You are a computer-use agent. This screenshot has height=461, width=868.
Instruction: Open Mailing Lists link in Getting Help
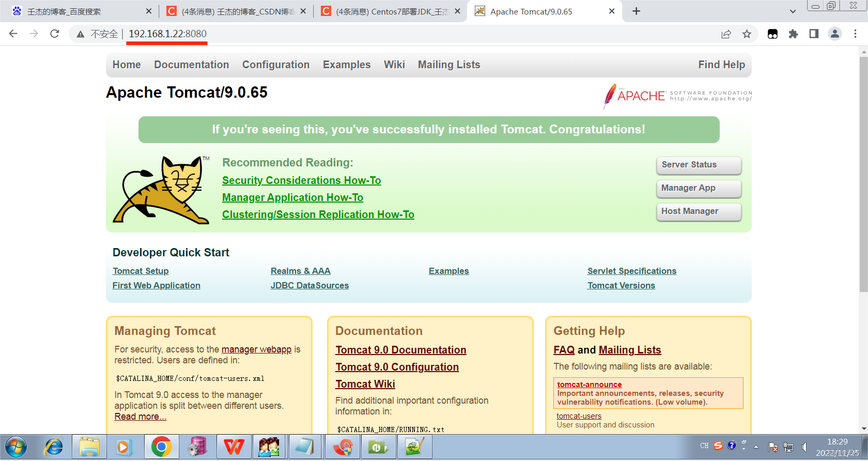pyautogui.click(x=630, y=350)
